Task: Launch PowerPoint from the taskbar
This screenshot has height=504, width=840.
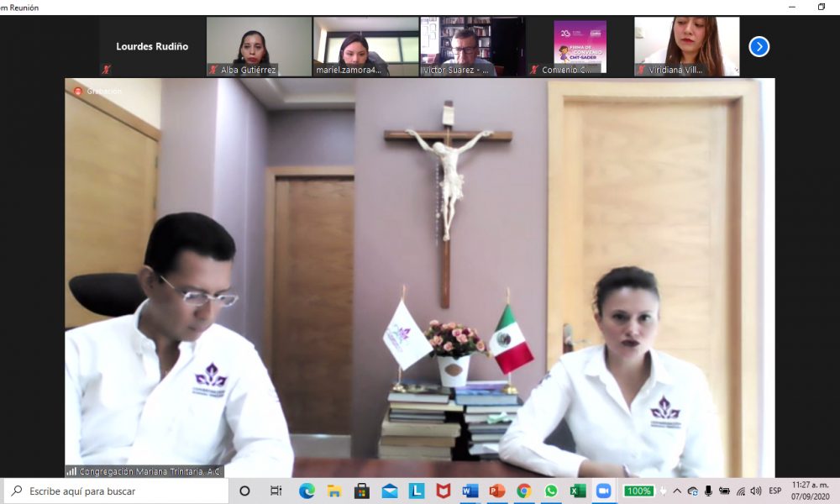Action: point(496,491)
